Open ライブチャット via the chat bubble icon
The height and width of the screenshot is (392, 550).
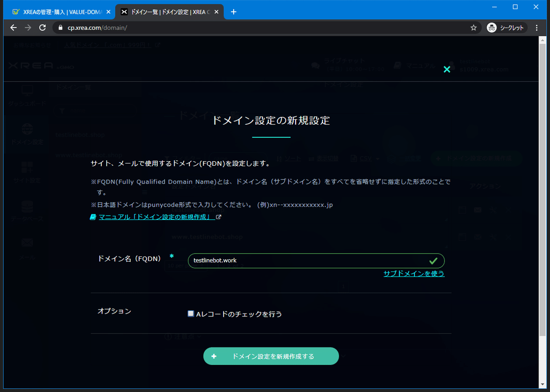click(316, 65)
